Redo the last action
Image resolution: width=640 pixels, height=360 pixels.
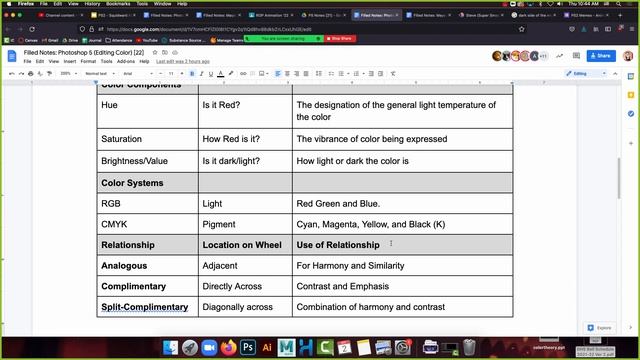21,73
